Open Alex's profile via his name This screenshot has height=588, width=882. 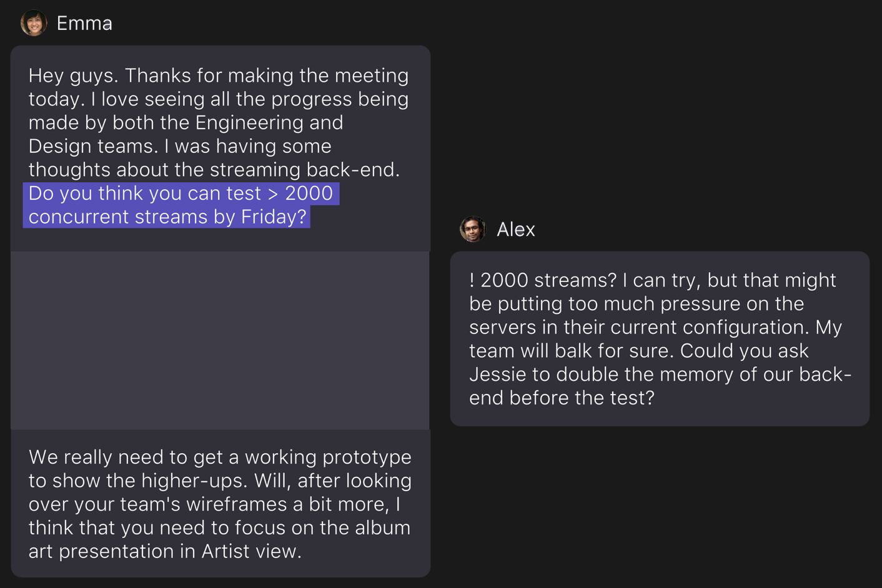pyautogui.click(x=515, y=230)
